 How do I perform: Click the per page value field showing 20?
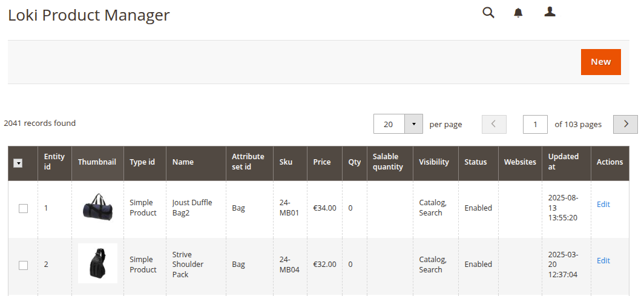[389, 124]
